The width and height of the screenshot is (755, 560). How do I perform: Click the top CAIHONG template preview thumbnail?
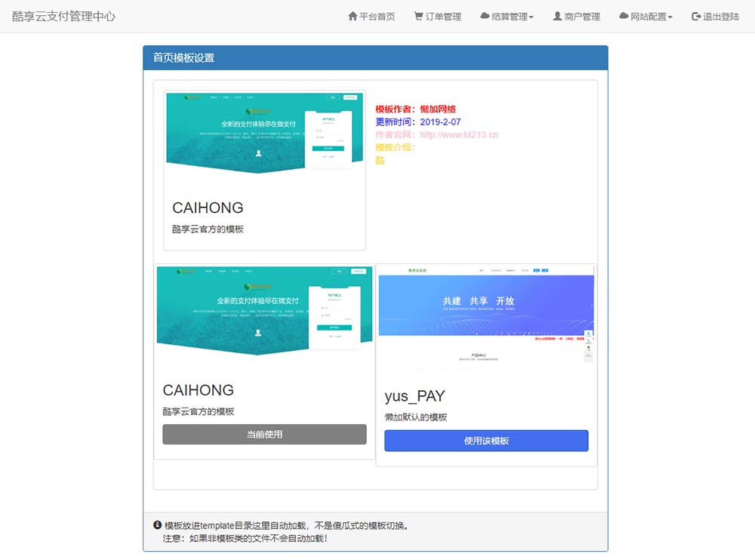click(264, 134)
